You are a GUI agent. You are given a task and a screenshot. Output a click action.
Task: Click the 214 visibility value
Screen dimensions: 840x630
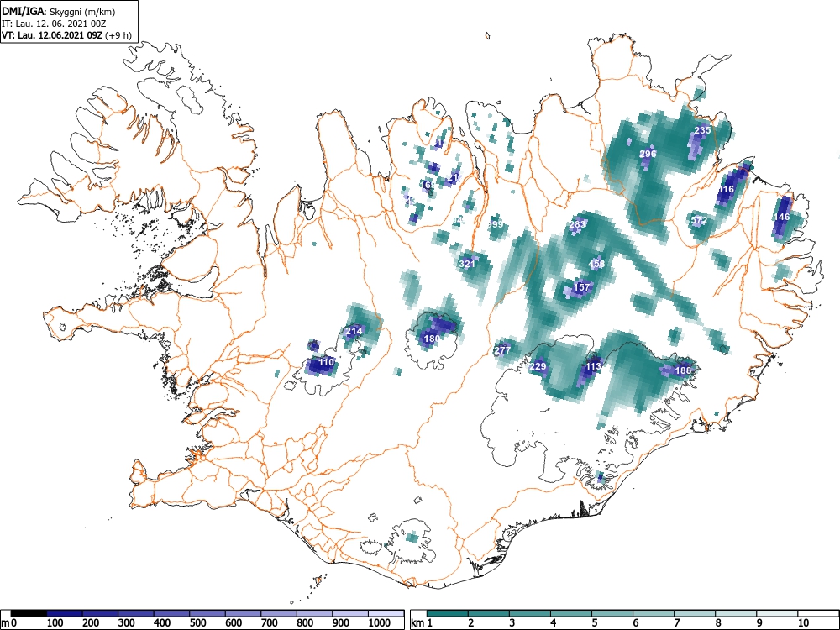354,331
